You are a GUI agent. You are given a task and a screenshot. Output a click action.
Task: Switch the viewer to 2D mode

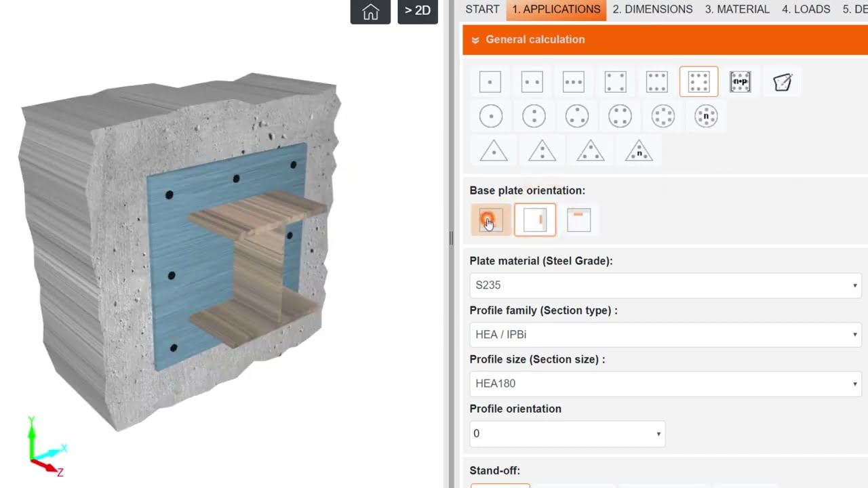[418, 12]
